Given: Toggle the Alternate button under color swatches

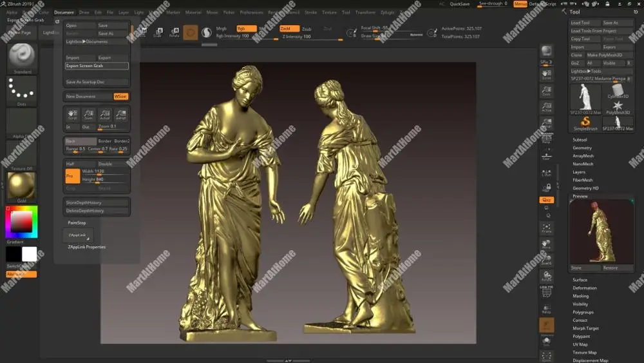Looking at the screenshot, I should pyautogui.click(x=21, y=274).
